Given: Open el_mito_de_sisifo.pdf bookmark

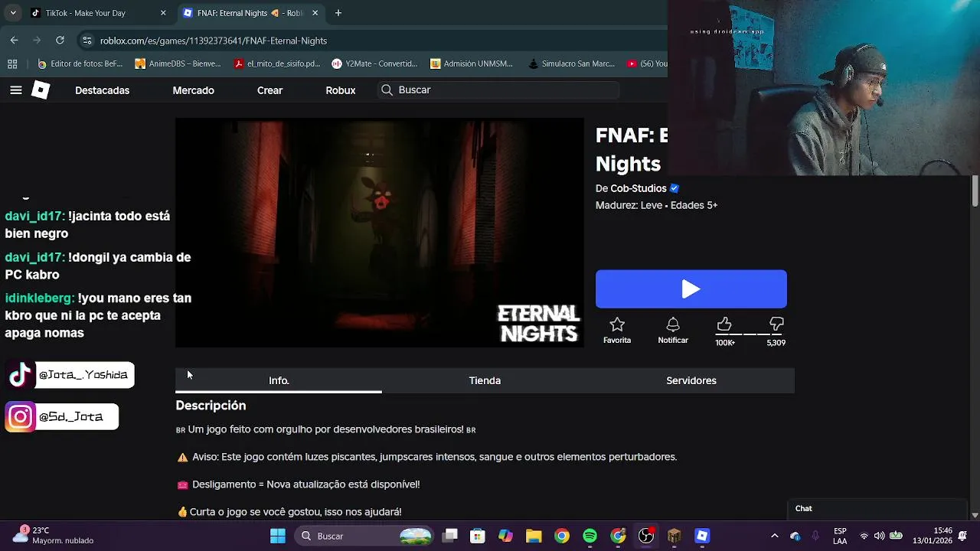Looking at the screenshot, I should tap(277, 64).
